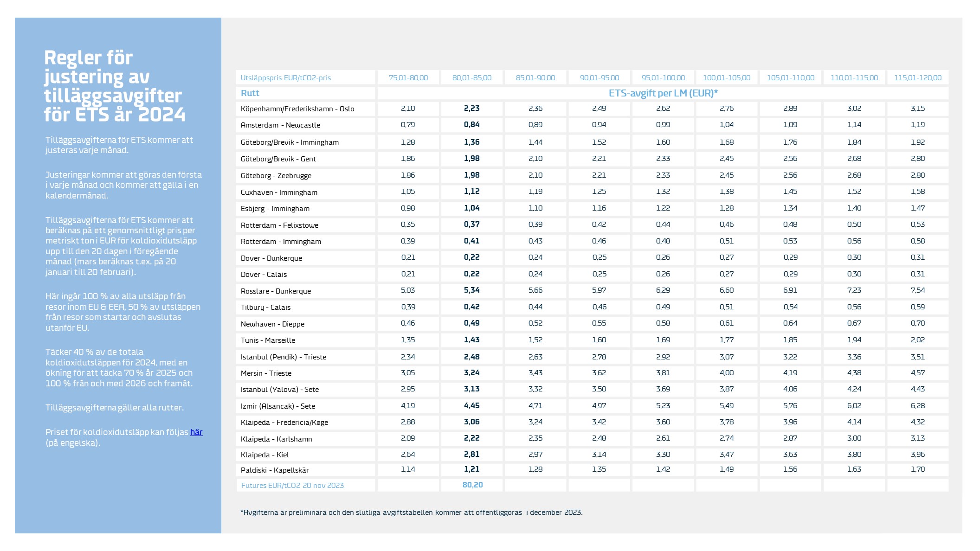The width and height of the screenshot is (980, 551).
Task: Click the bold '5,34' fee value
Action: pyautogui.click(x=471, y=290)
